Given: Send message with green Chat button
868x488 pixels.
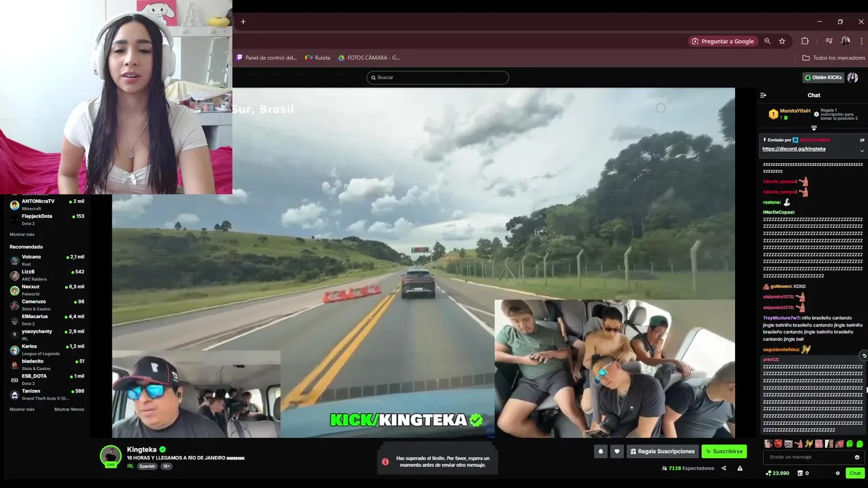Looking at the screenshot, I should 855,473.
